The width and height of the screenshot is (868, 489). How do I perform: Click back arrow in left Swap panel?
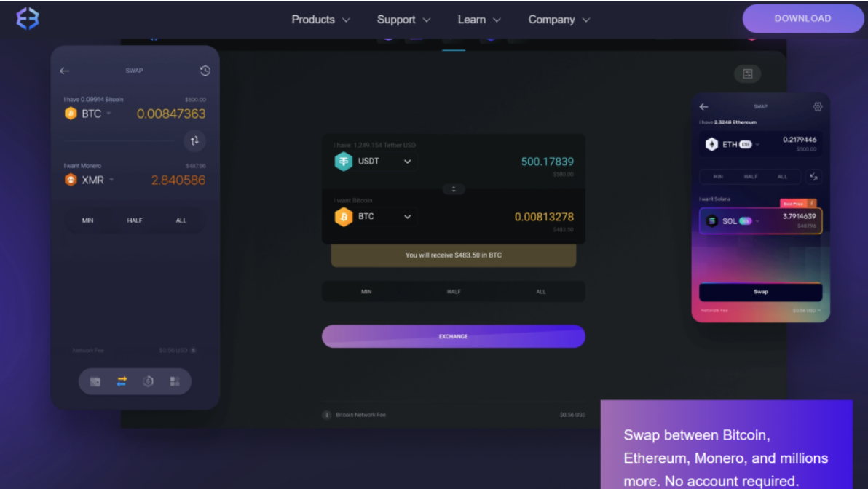pyautogui.click(x=65, y=71)
